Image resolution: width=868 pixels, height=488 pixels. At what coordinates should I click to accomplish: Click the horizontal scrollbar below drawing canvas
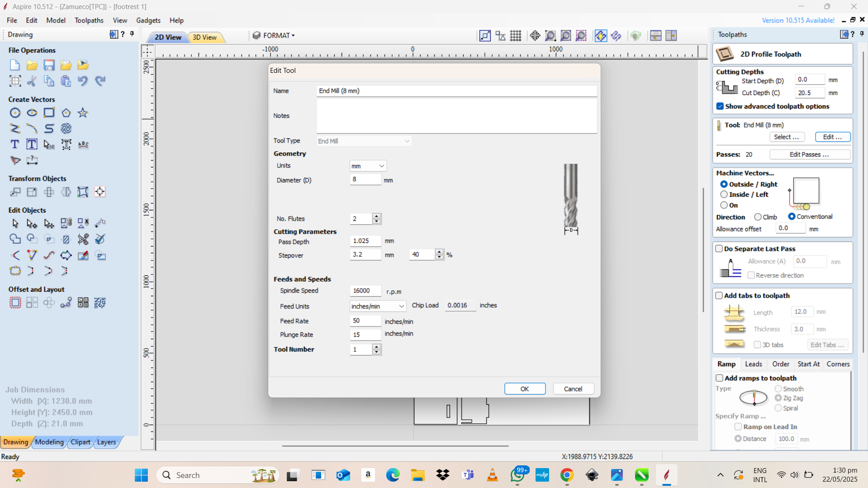coord(395,446)
